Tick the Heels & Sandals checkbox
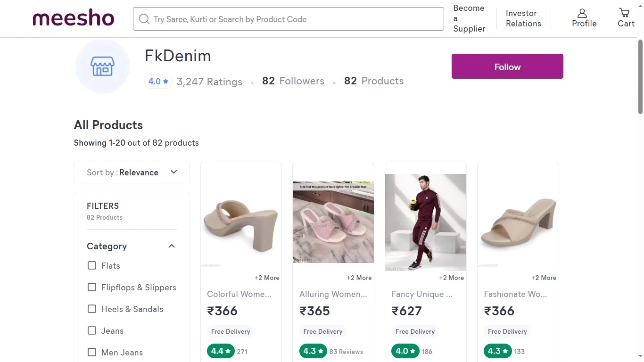 tap(92, 309)
